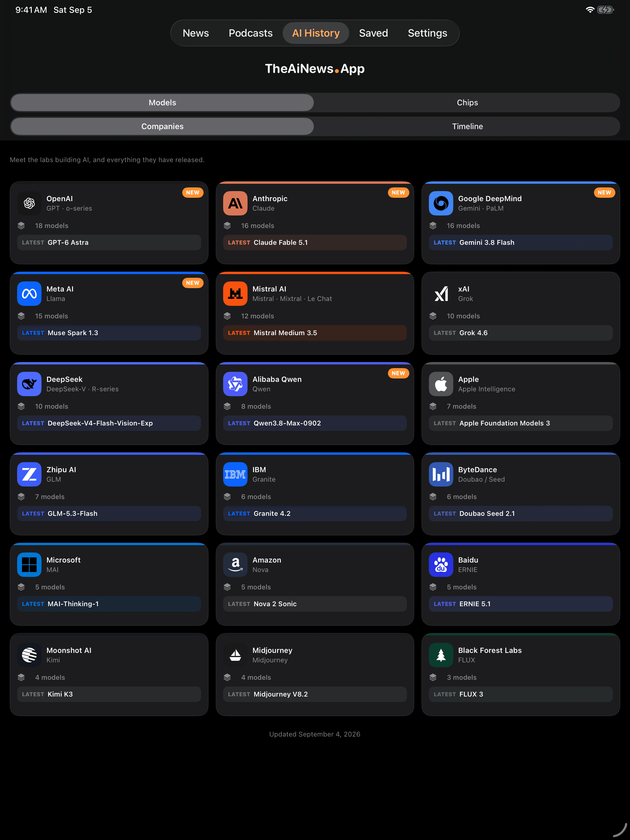This screenshot has width=630, height=840.
Task: Open latest model Claude Fable 5.1
Action: pos(315,243)
